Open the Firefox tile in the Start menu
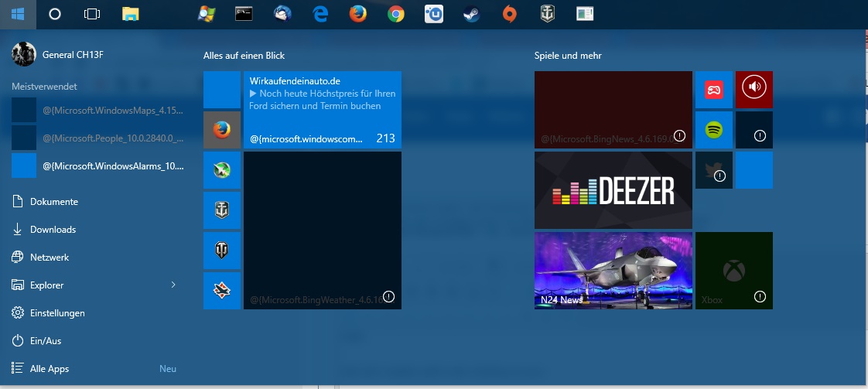The image size is (868, 389). coord(222,130)
